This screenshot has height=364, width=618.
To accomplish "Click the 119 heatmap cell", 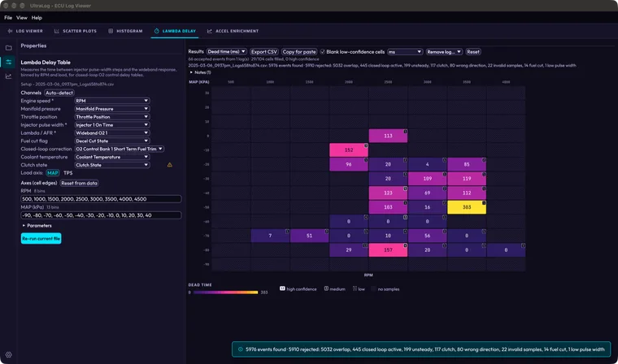I will (x=467, y=179).
